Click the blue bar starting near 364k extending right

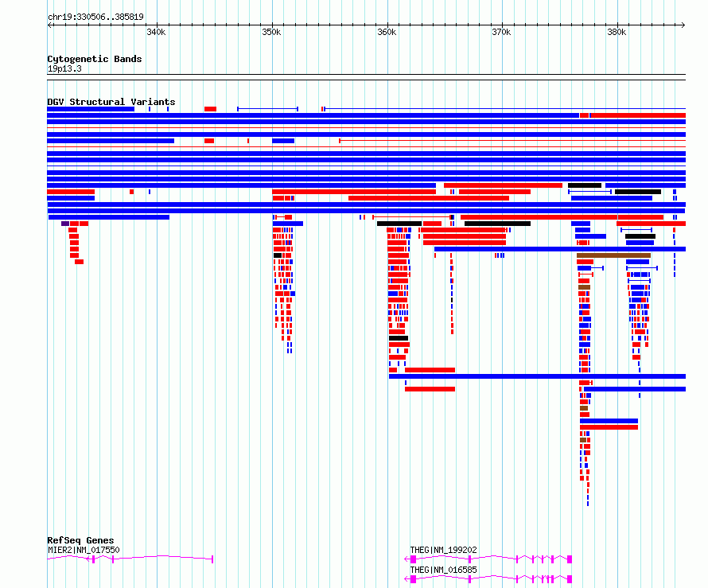[560, 249]
